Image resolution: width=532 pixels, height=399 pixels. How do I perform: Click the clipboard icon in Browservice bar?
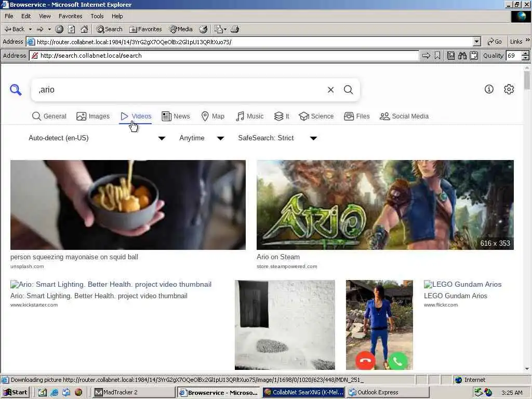[x=474, y=56]
